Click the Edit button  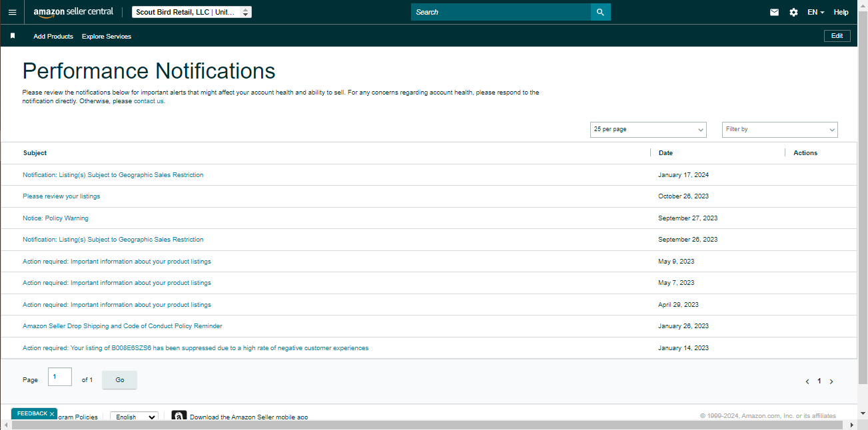click(837, 36)
